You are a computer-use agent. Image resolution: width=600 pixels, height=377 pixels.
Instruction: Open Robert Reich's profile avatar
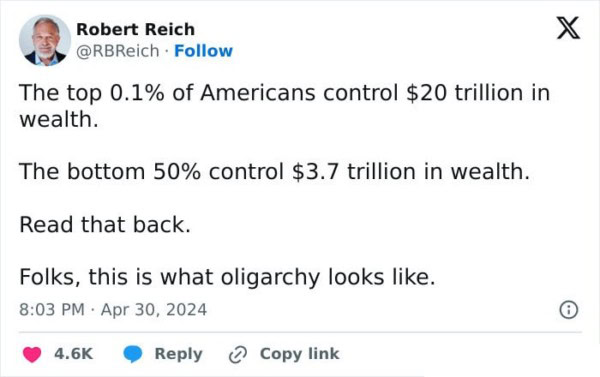pyautogui.click(x=45, y=41)
